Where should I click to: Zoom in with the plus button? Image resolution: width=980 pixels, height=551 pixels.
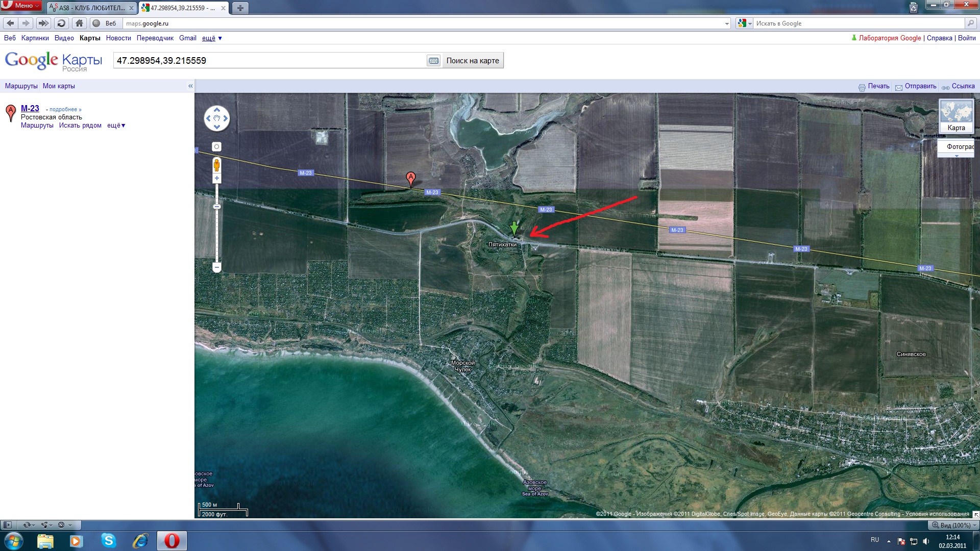(x=217, y=179)
